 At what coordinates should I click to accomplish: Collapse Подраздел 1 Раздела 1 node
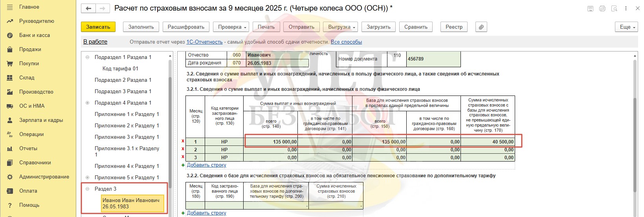88,57
